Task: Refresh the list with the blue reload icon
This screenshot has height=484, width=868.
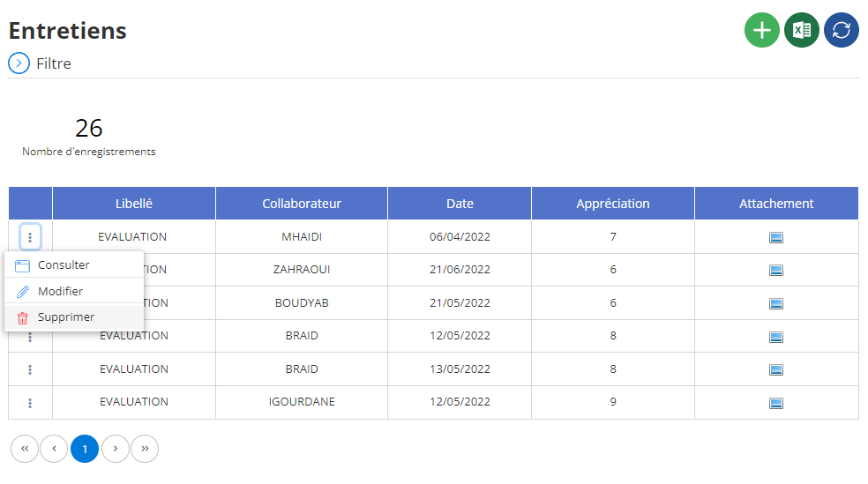Action: point(842,30)
